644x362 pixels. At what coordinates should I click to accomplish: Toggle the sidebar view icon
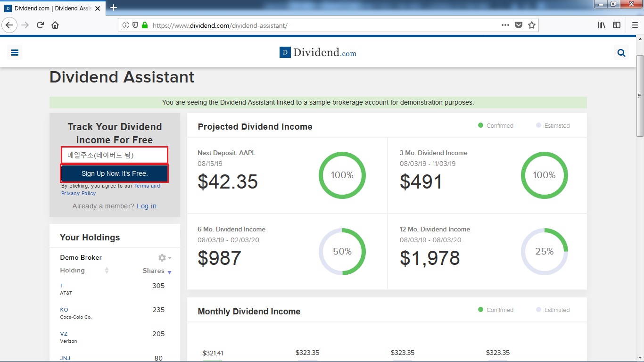tap(617, 25)
